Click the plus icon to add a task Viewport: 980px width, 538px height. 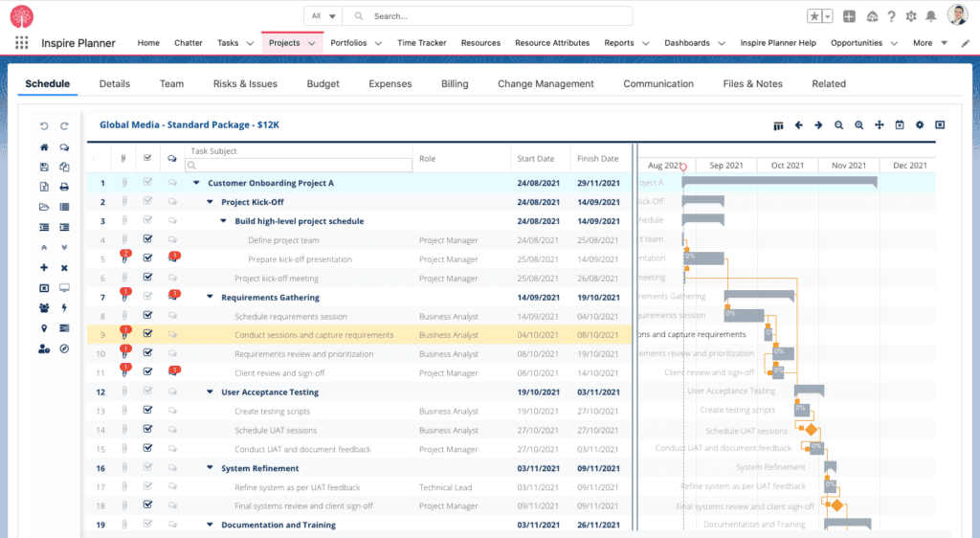[x=44, y=268]
